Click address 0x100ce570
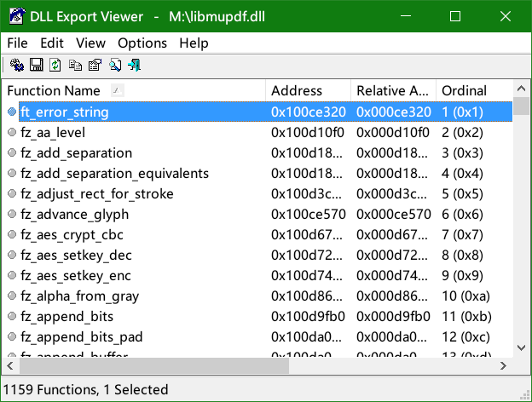Screen dimensions: 532x402 tap(309, 214)
